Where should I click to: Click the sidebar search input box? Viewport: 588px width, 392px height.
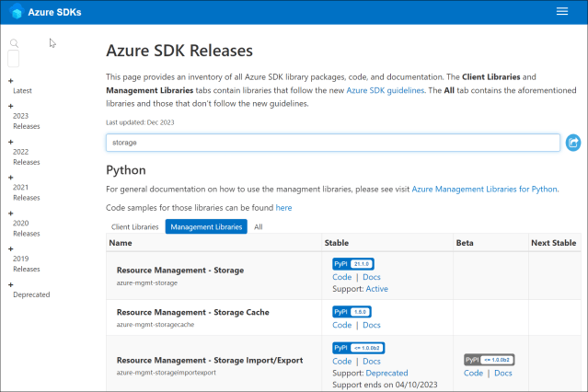pos(14,59)
